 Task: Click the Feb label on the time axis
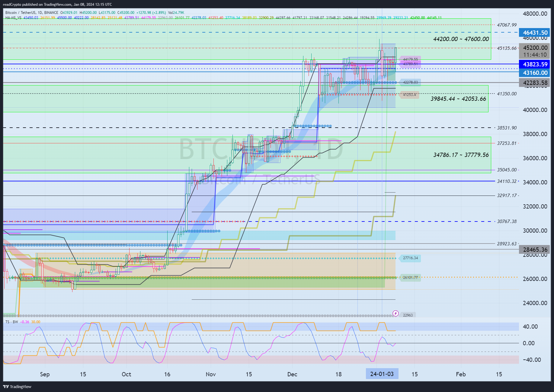[x=461, y=374]
